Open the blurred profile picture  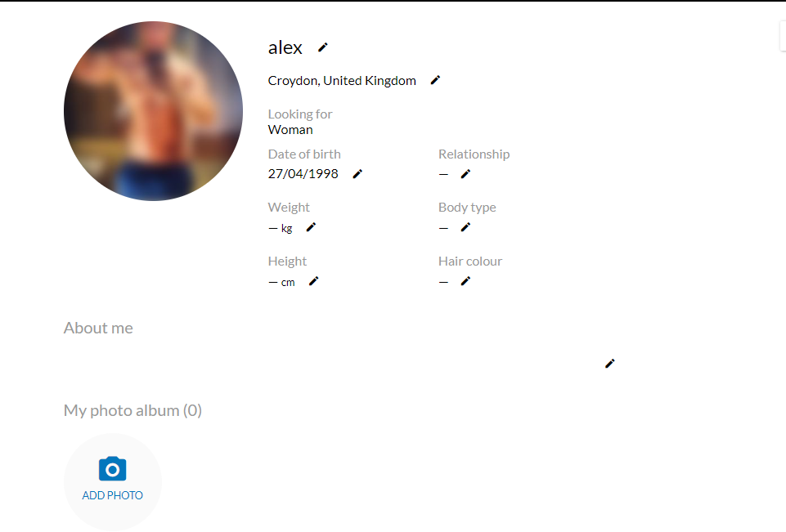[154, 111]
